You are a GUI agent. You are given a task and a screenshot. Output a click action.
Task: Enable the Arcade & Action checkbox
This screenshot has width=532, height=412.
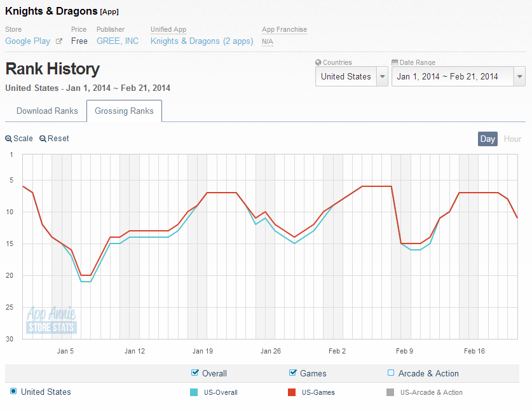391,373
